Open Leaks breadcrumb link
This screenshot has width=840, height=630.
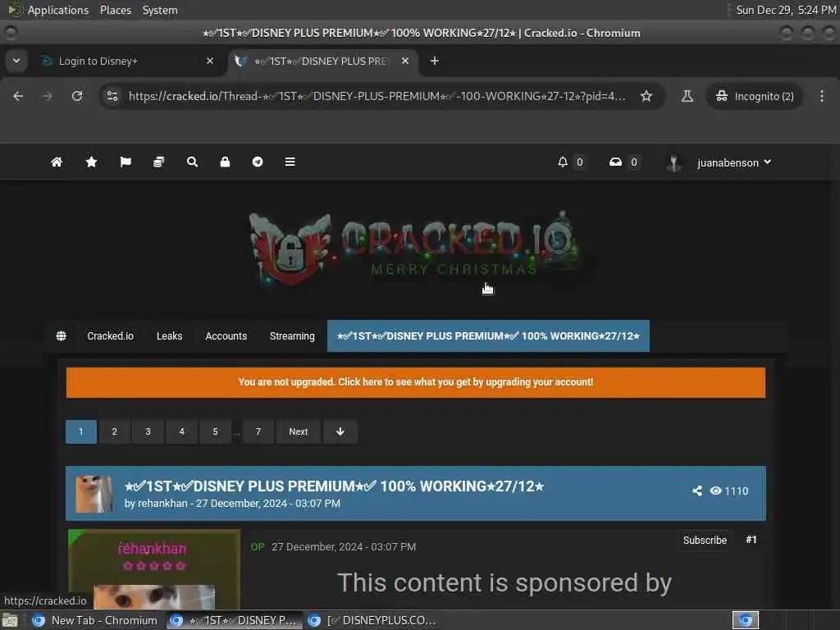pos(169,336)
